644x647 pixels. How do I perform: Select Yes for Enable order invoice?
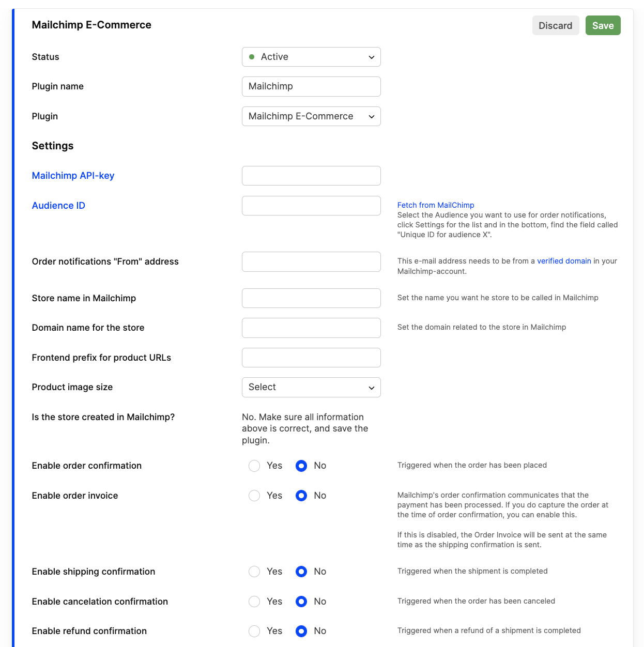pos(254,496)
